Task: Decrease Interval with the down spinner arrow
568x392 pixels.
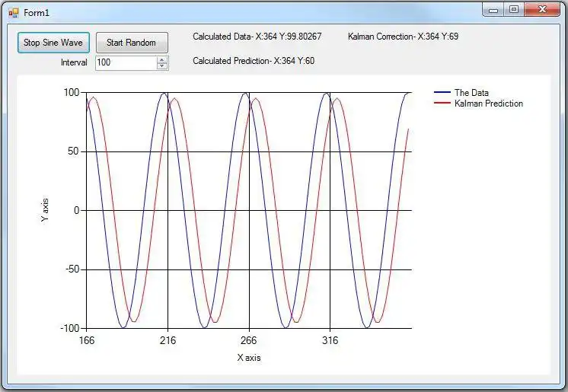Action: tap(162, 66)
